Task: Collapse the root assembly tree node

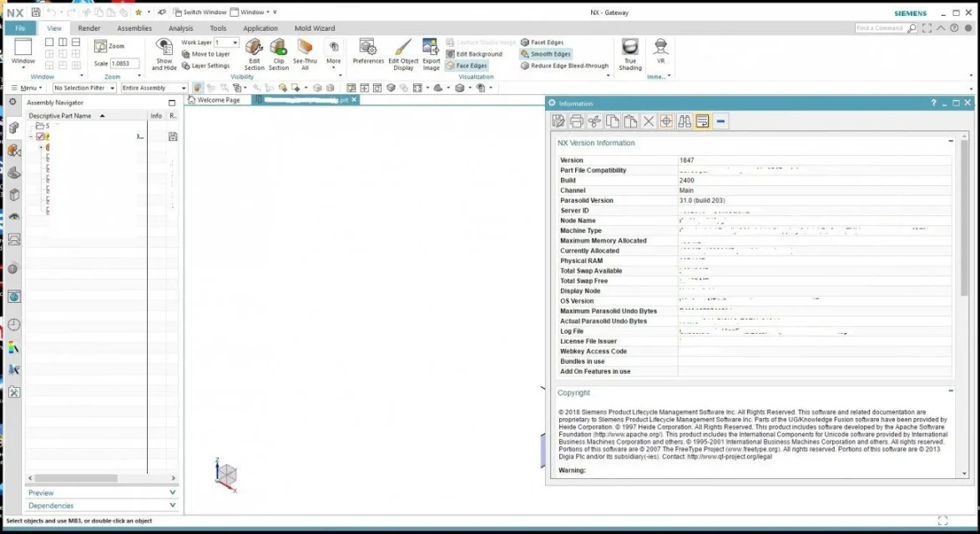Action: tap(31, 136)
